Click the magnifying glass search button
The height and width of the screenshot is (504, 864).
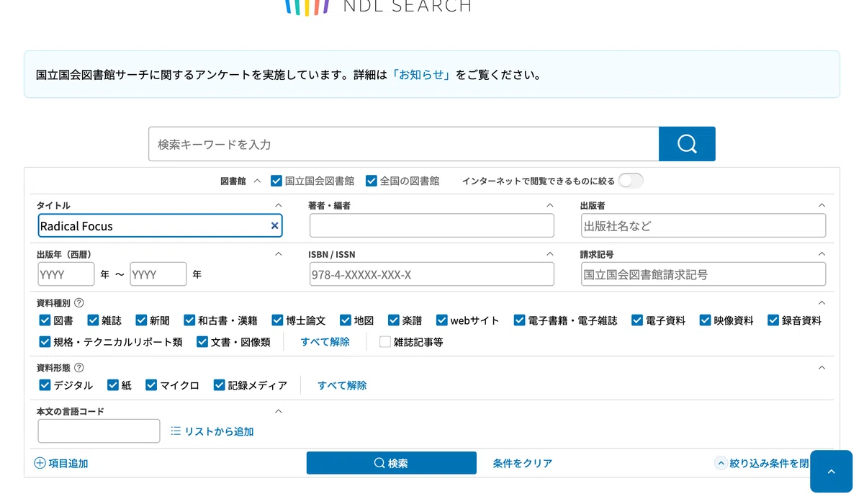(x=687, y=144)
